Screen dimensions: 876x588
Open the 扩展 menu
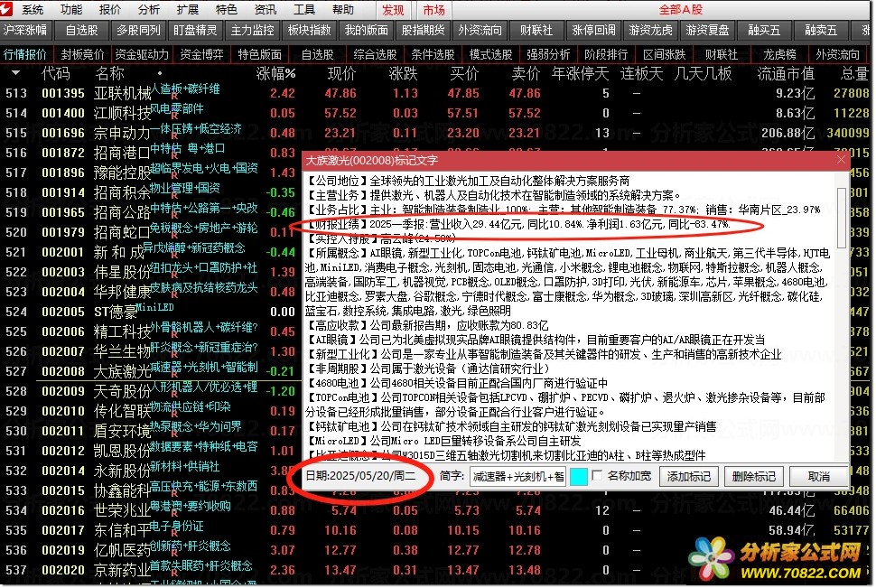(187, 9)
